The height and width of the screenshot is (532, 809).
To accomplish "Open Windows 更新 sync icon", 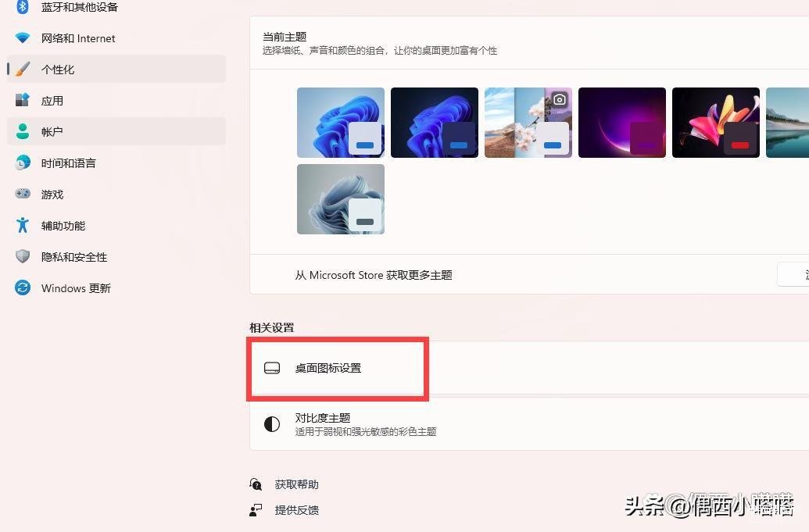I will (x=22, y=287).
